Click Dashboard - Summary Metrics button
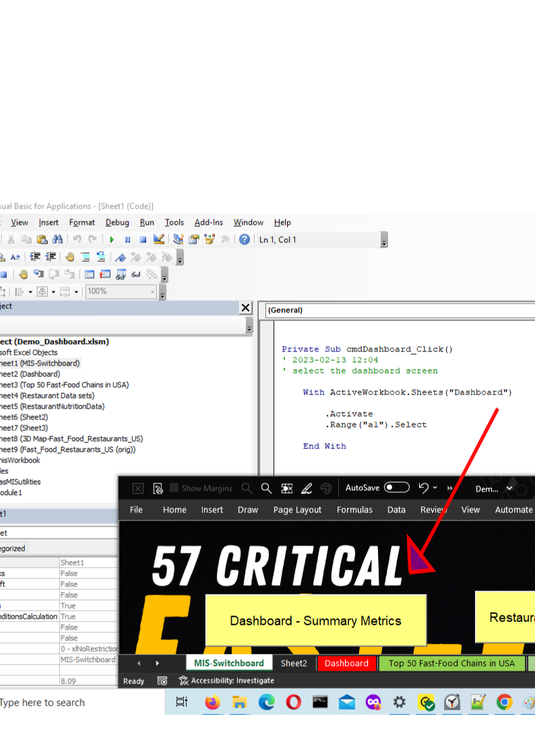This screenshot has height=756, width=535. tap(315, 621)
